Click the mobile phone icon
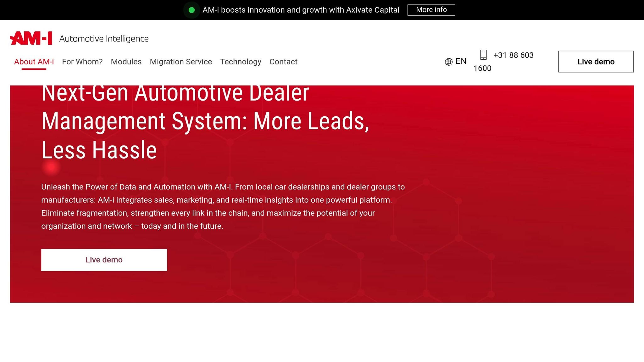 (483, 55)
